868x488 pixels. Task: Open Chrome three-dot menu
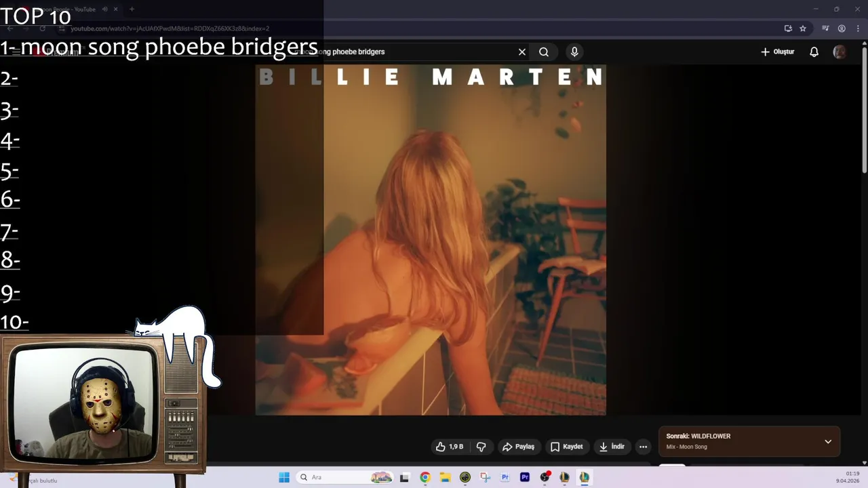pyautogui.click(x=858, y=28)
